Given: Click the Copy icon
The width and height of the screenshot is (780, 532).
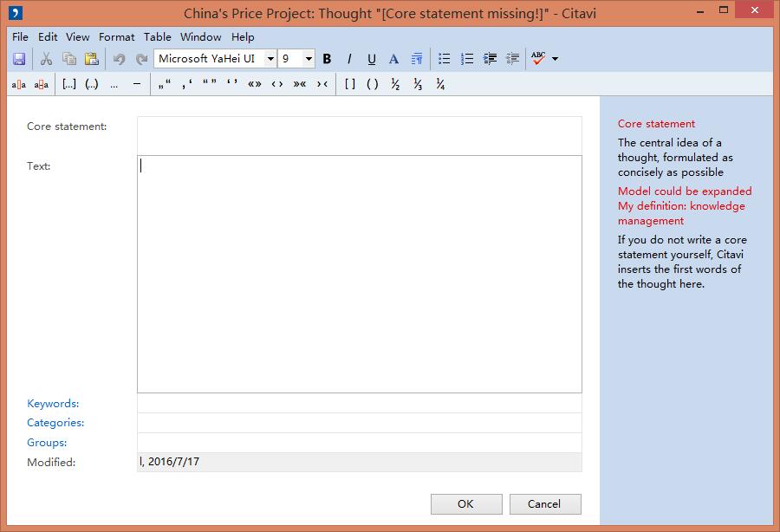Looking at the screenshot, I should tap(69, 59).
